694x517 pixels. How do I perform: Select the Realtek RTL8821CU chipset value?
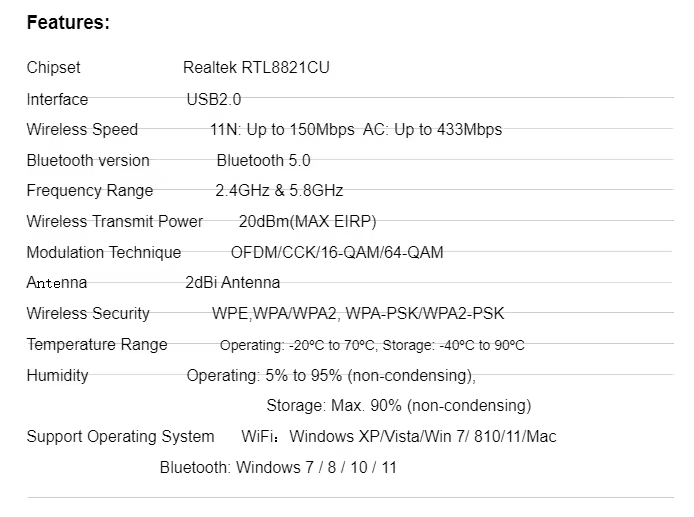[x=256, y=68]
